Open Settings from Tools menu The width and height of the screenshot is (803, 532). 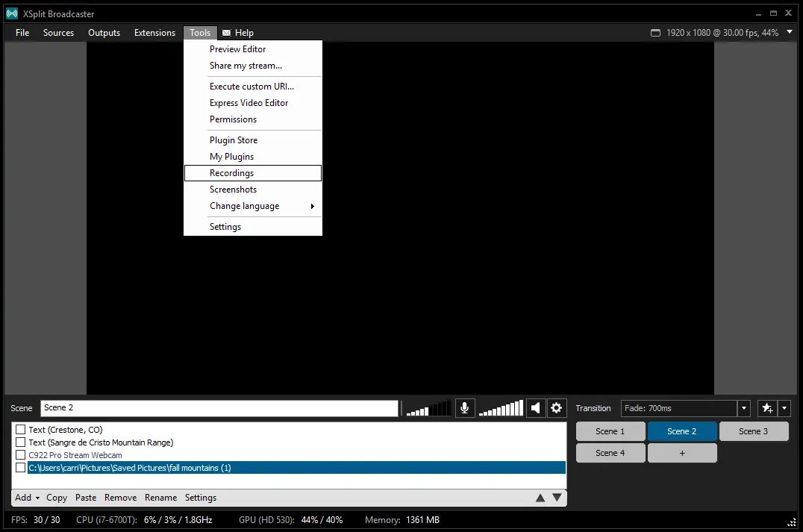(x=253, y=227)
